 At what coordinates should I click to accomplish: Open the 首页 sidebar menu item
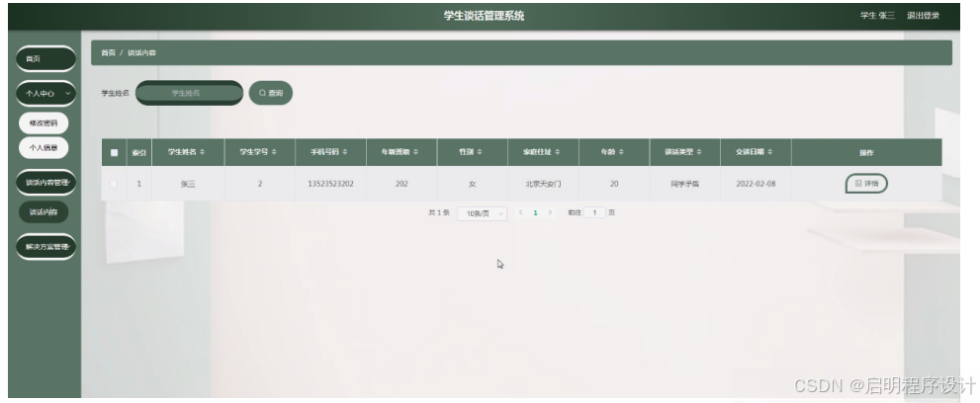45,58
